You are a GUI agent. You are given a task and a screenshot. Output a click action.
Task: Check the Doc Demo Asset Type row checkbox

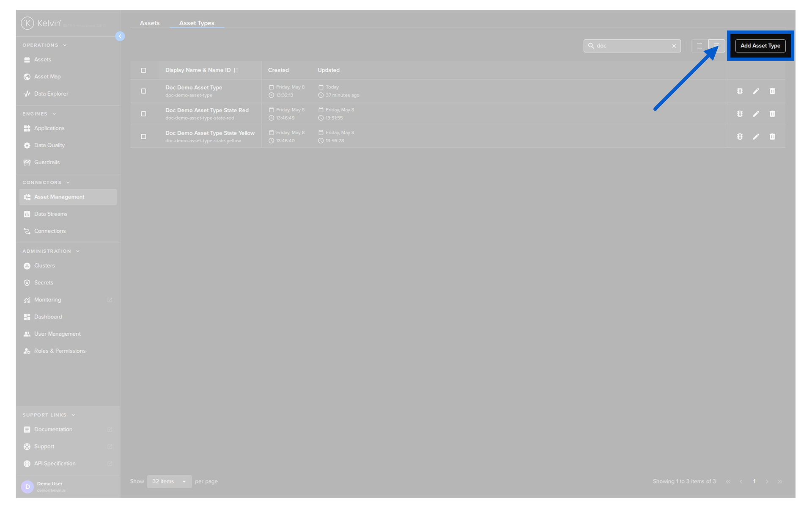tap(143, 91)
